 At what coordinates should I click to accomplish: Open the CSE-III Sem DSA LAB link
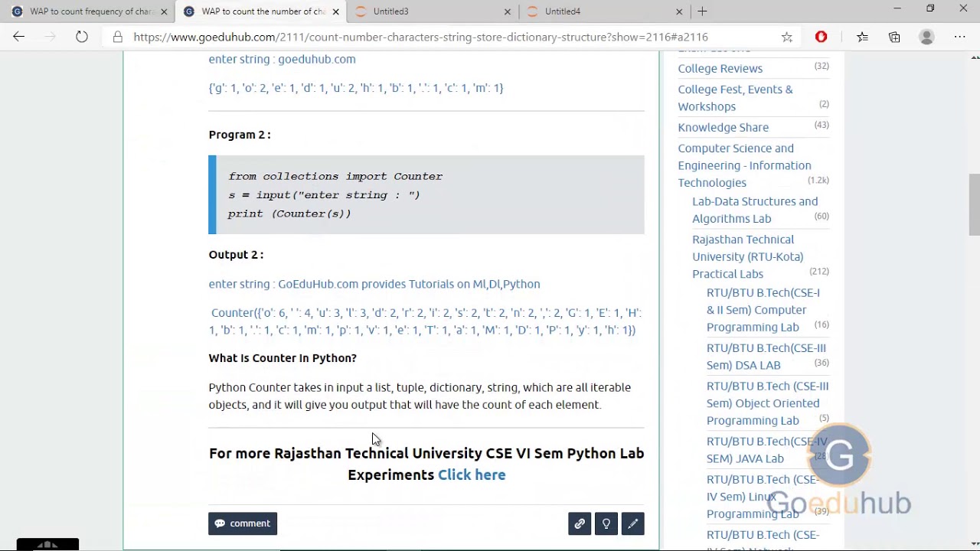766,357
